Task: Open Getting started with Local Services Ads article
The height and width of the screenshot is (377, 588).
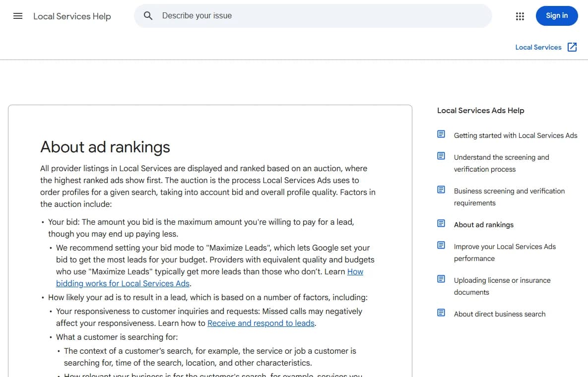Action: 516,135
